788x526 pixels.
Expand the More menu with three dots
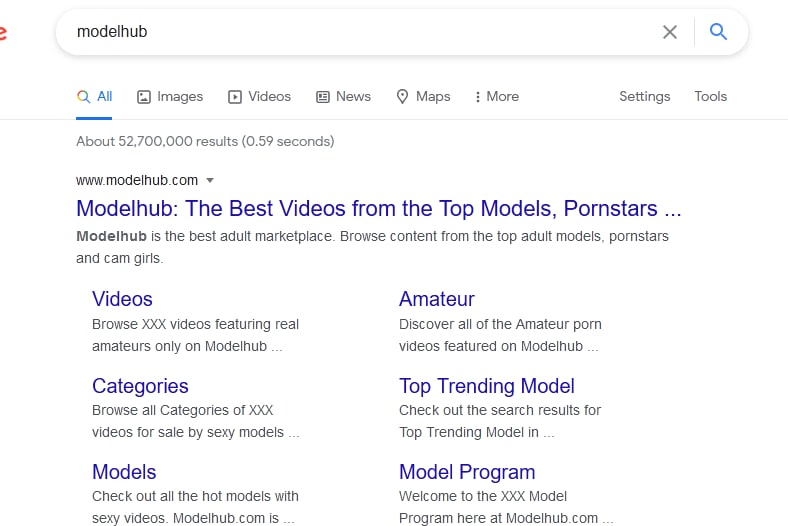pos(497,96)
